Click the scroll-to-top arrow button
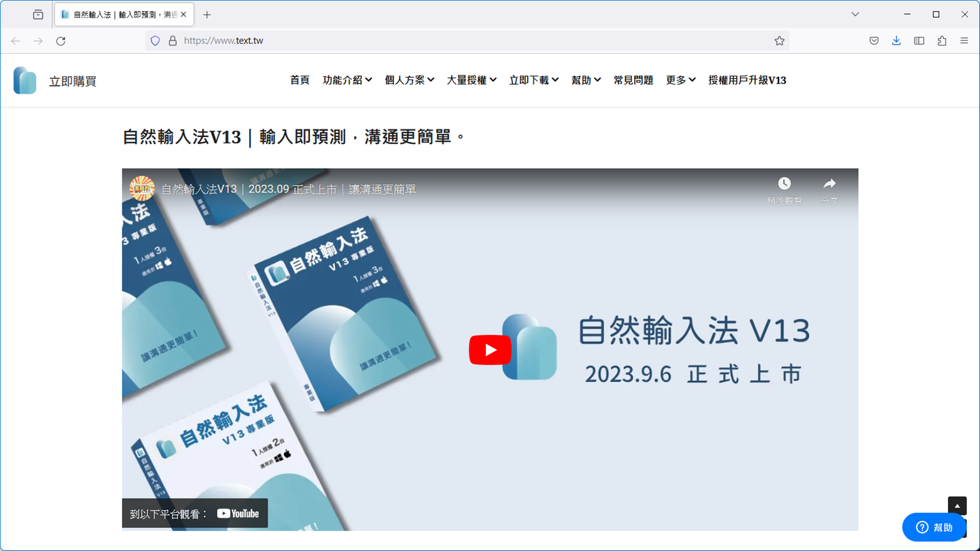The height and width of the screenshot is (551, 980). pos(957,506)
